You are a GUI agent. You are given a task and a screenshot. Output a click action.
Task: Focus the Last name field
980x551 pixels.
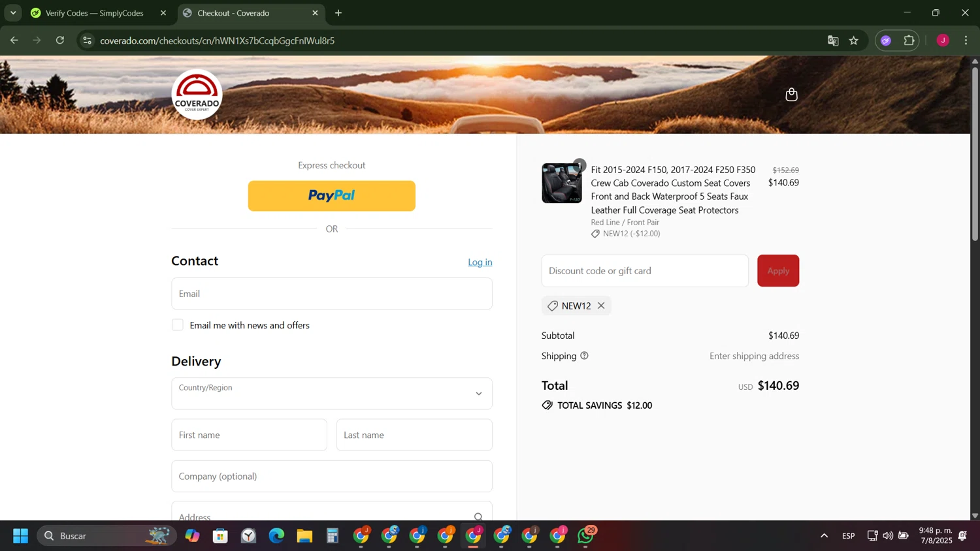click(x=414, y=435)
